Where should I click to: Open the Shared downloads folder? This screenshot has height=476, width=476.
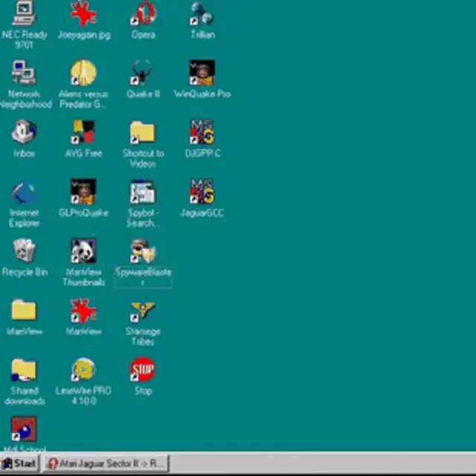pos(24,370)
